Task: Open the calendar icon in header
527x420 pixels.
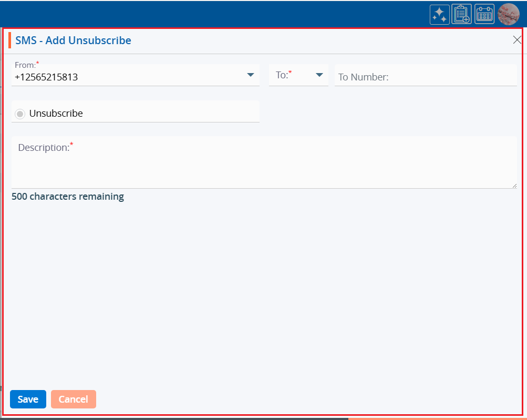Action: coord(484,15)
